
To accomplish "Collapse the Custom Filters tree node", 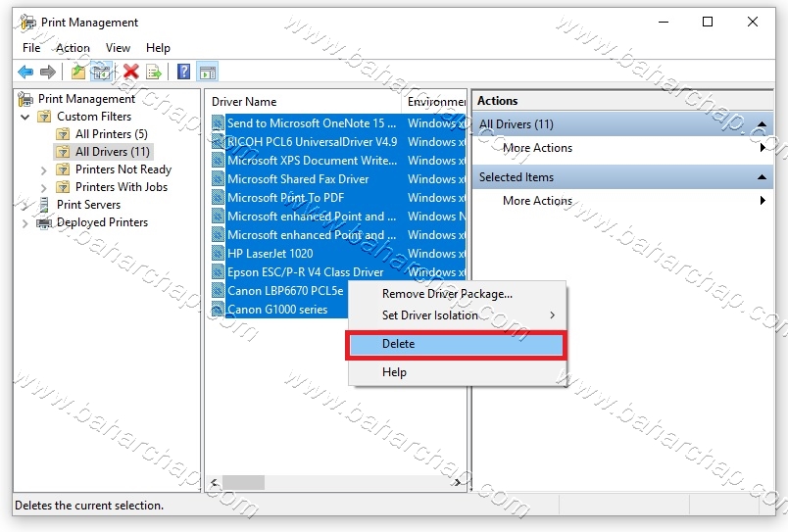I will click(x=25, y=117).
